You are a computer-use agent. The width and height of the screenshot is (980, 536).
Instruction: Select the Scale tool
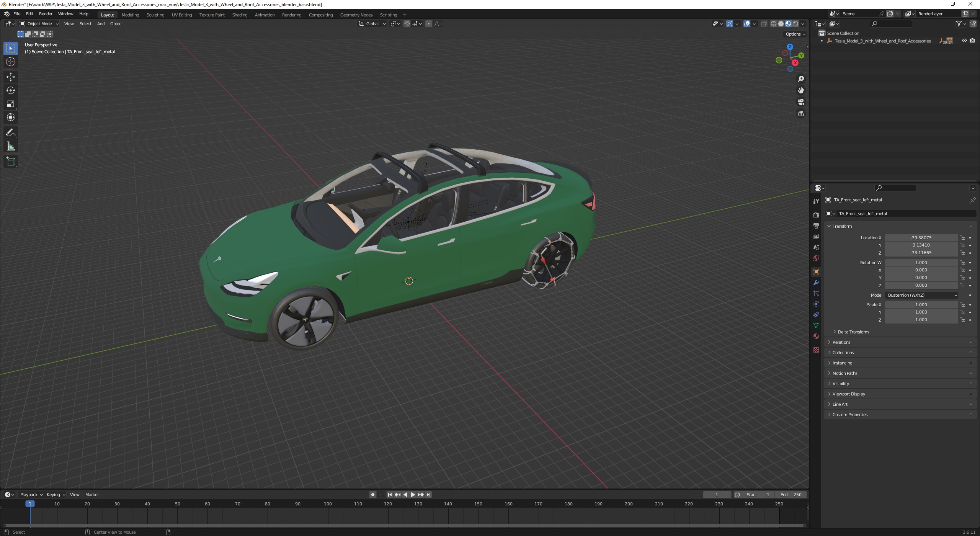[11, 104]
